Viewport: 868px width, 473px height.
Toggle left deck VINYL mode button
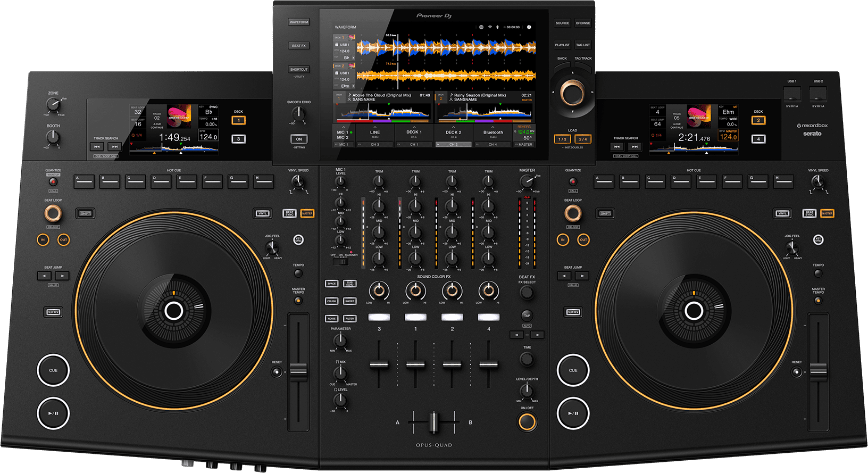(263, 213)
